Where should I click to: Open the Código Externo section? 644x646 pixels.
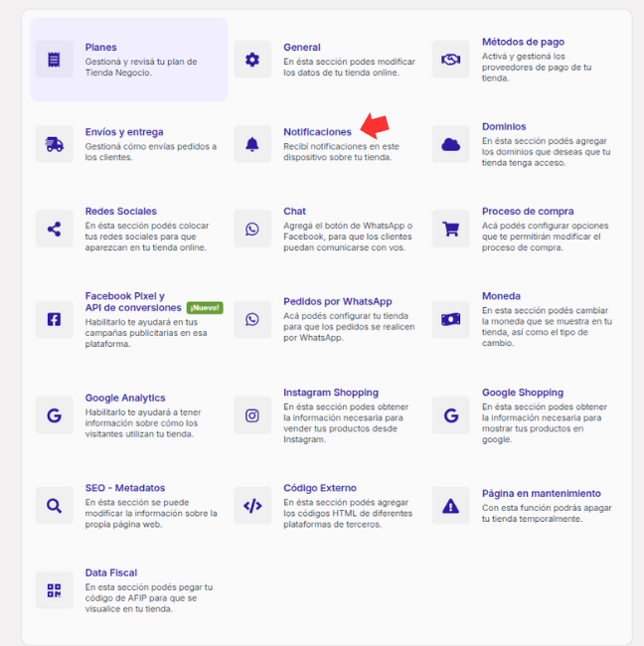320,488
